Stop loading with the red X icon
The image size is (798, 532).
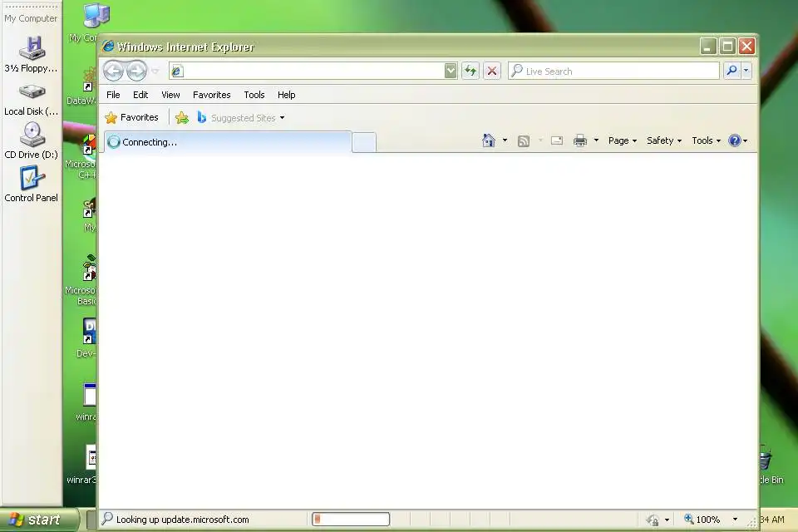click(x=492, y=71)
